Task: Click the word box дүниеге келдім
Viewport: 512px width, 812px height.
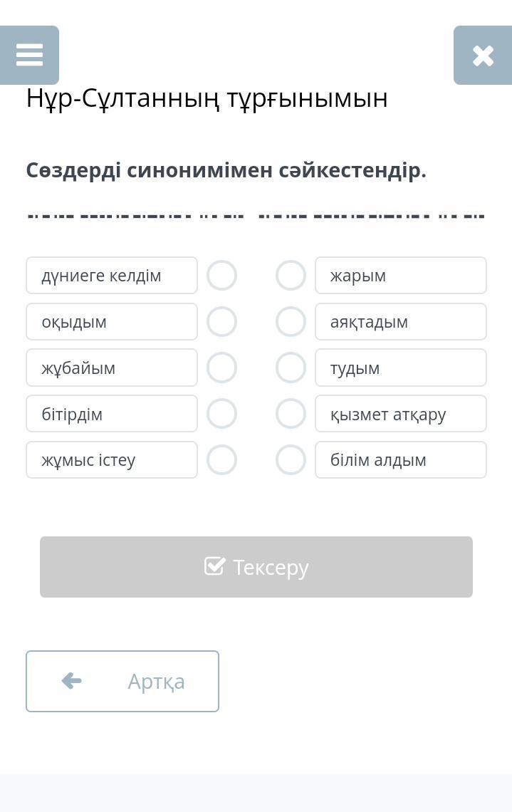Action: [112, 276]
